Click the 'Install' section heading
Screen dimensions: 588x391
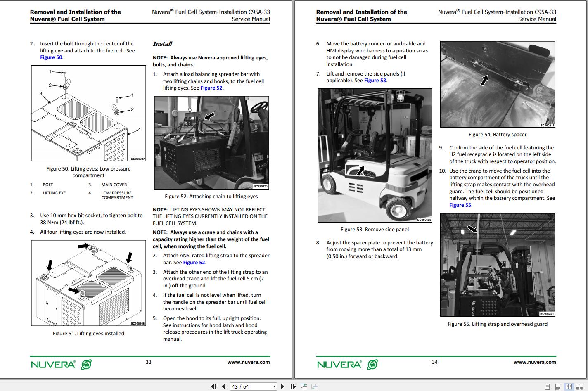point(162,44)
